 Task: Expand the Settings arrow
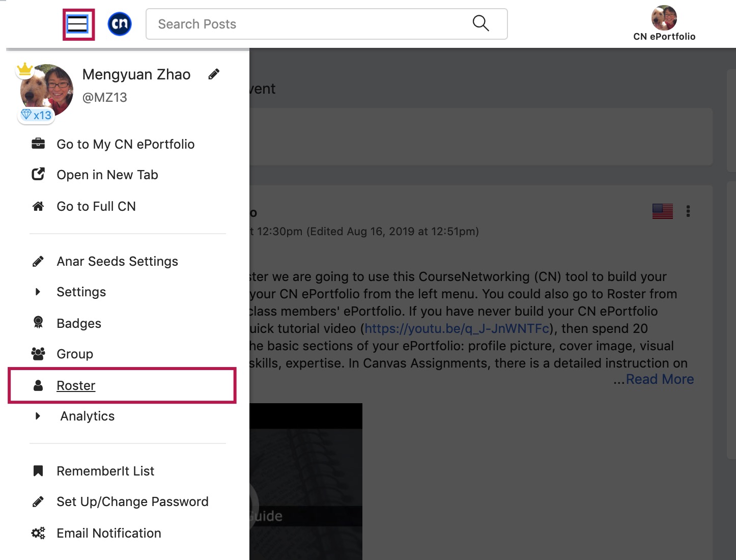[x=38, y=292]
